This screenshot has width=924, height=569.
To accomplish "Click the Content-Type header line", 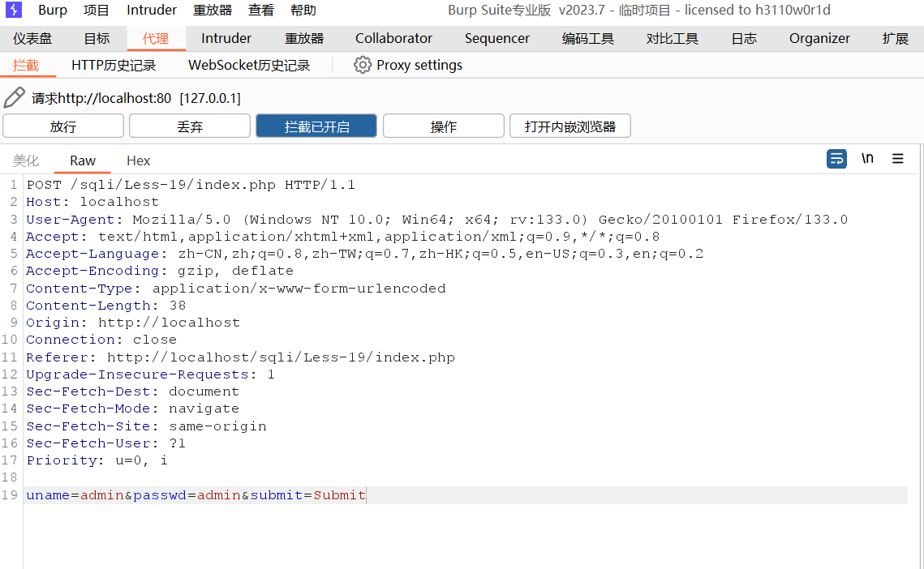I will click(236, 289).
